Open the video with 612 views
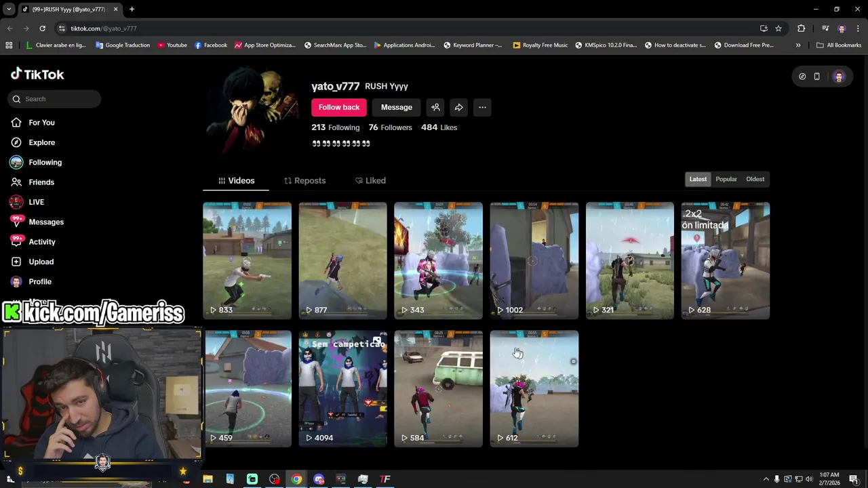Viewport: 868px width, 488px height. pyautogui.click(x=534, y=388)
